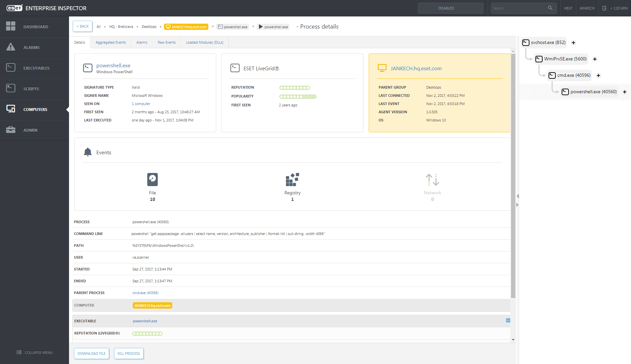The height and width of the screenshot is (364, 631).
Task: Click the LiveGrid Popularity indicator
Action: [x=298, y=96]
